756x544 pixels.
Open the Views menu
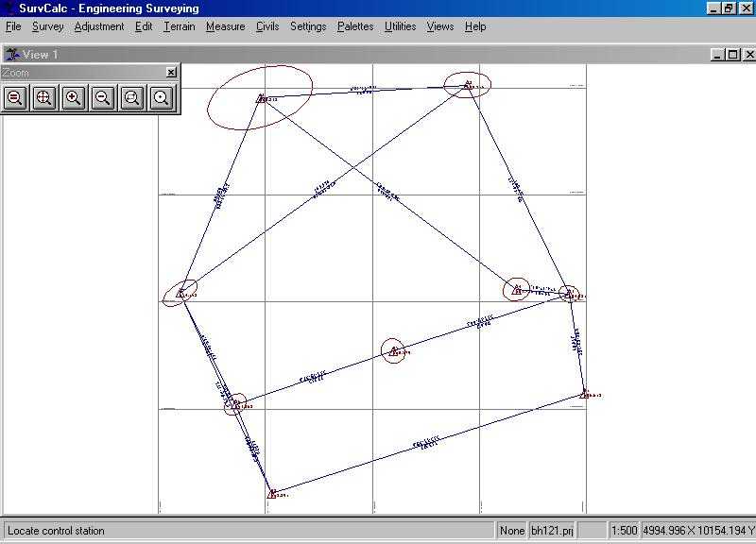coord(440,26)
